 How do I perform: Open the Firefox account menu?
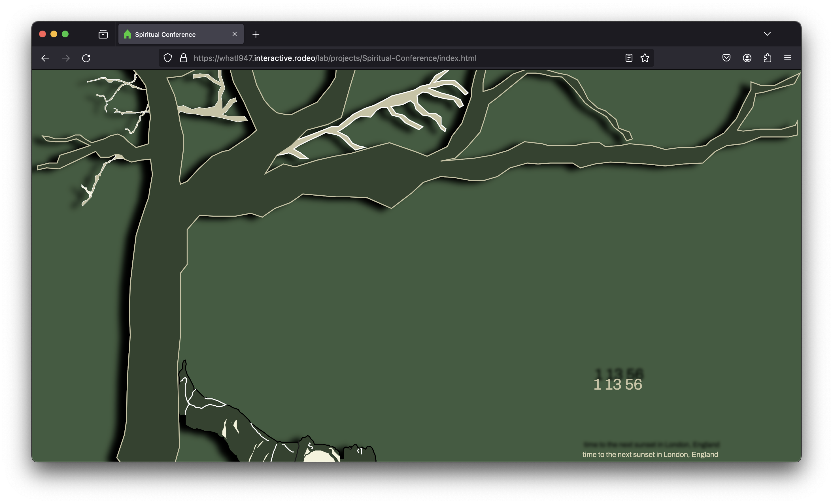click(747, 58)
